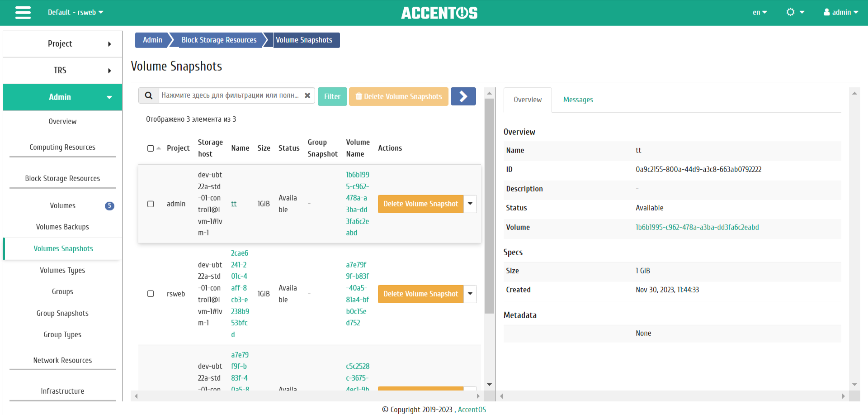
Task: Open the admin user menu
Action: (x=841, y=12)
